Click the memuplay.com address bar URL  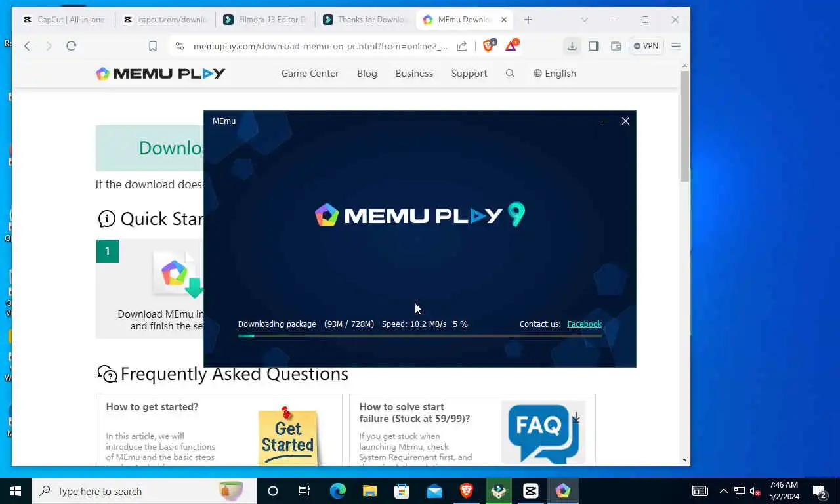point(320,46)
